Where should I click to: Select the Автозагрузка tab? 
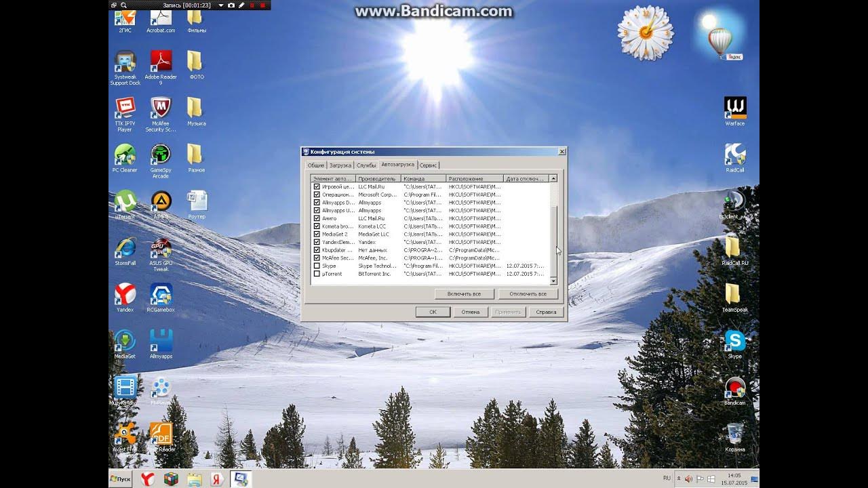pyautogui.click(x=398, y=164)
